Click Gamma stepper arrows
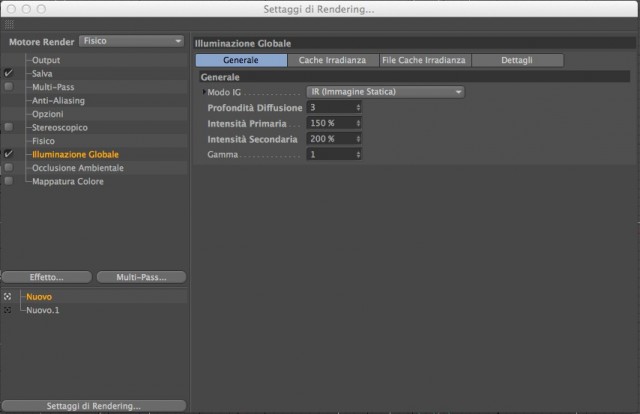The width and height of the screenshot is (640, 414). 358,154
